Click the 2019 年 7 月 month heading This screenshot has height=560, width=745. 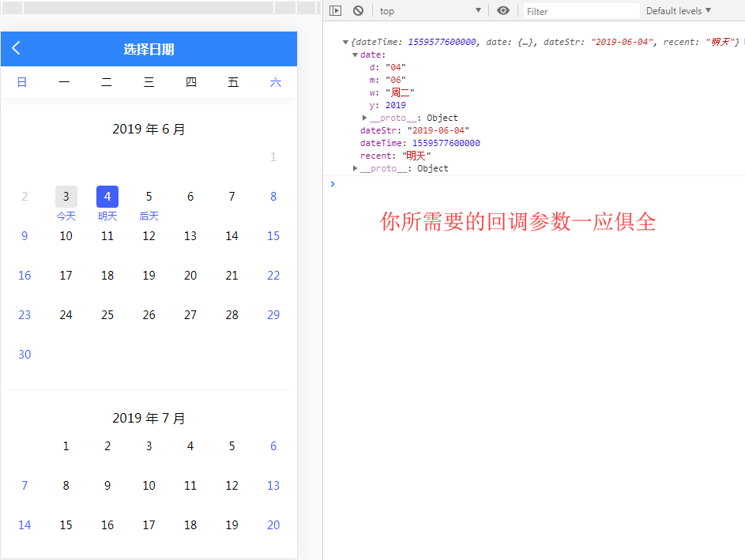click(x=149, y=419)
